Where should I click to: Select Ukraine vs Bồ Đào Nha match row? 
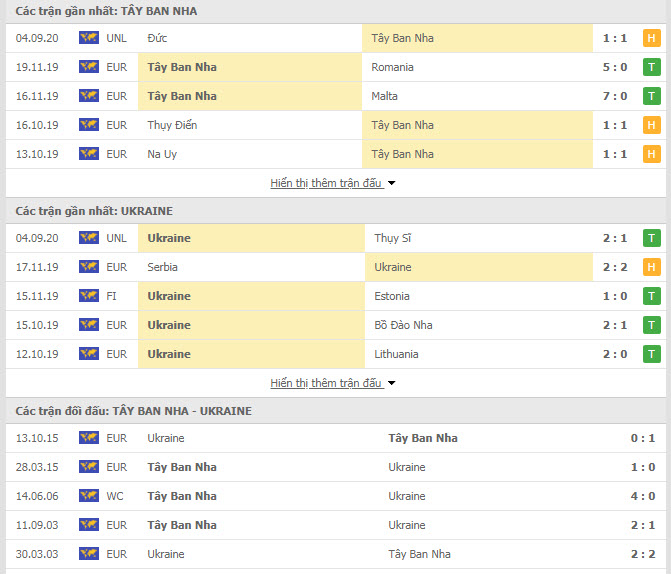(336, 325)
